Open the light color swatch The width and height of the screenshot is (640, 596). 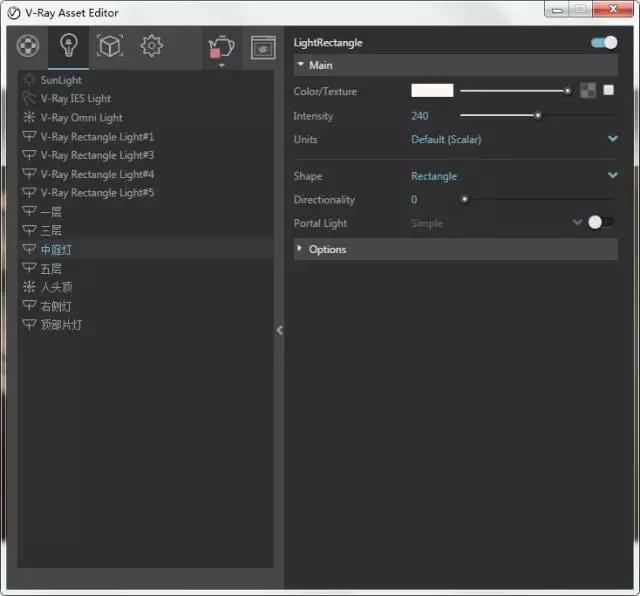point(432,90)
